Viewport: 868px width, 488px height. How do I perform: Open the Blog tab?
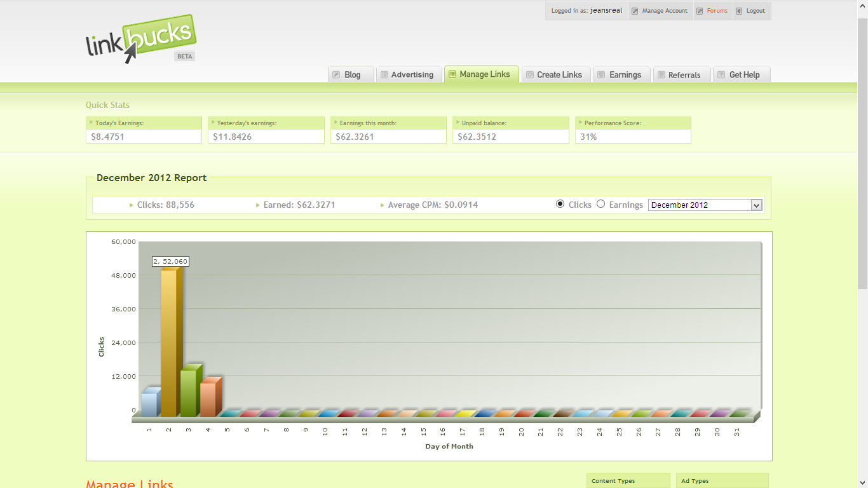point(351,74)
